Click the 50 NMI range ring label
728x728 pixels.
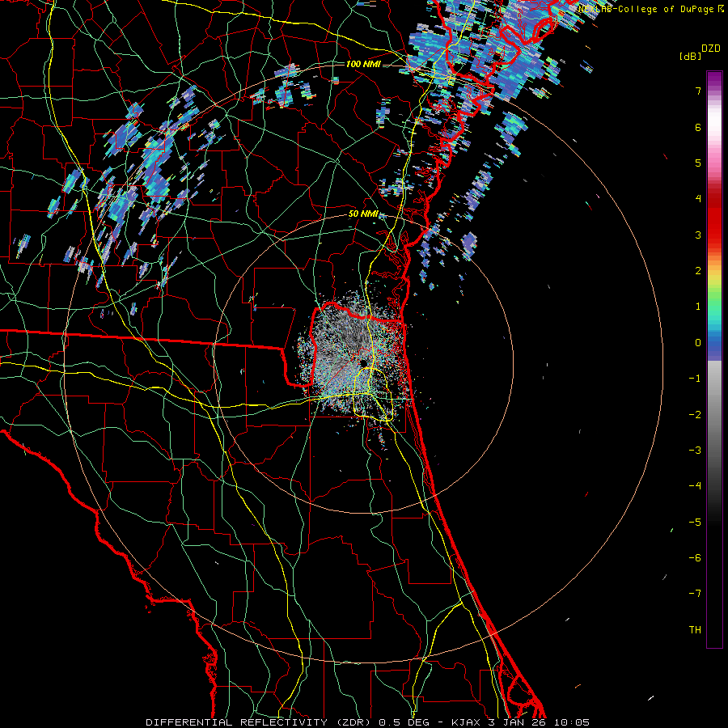pos(363,214)
